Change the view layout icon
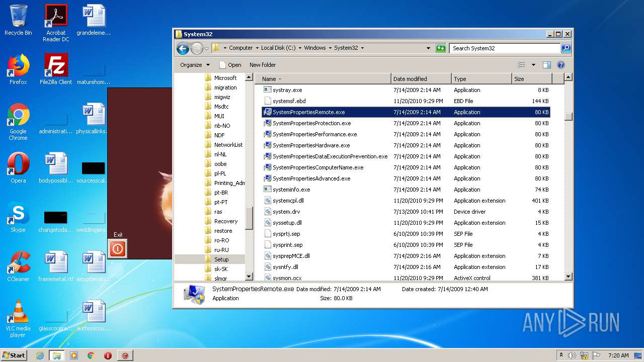The width and height of the screenshot is (644, 362). 521,65
